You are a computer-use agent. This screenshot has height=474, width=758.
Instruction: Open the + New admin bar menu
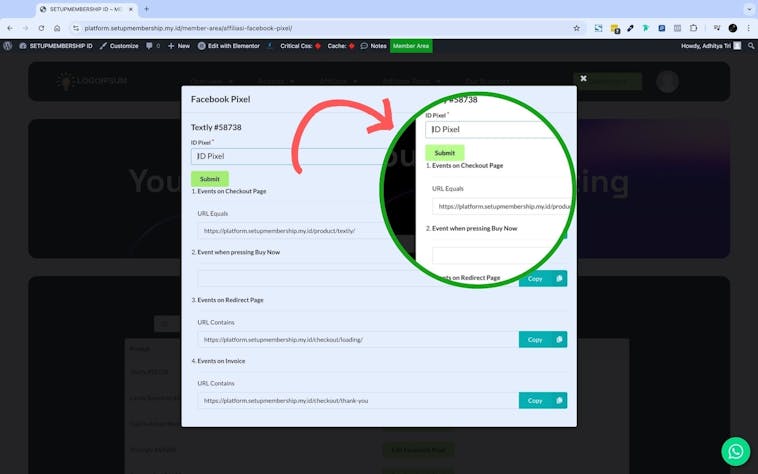[179, 46]
